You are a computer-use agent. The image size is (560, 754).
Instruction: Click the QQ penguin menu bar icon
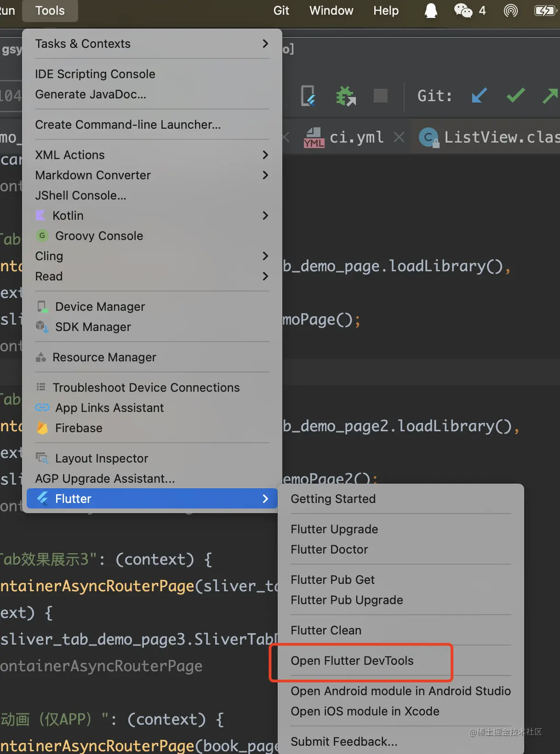(431, 10)
